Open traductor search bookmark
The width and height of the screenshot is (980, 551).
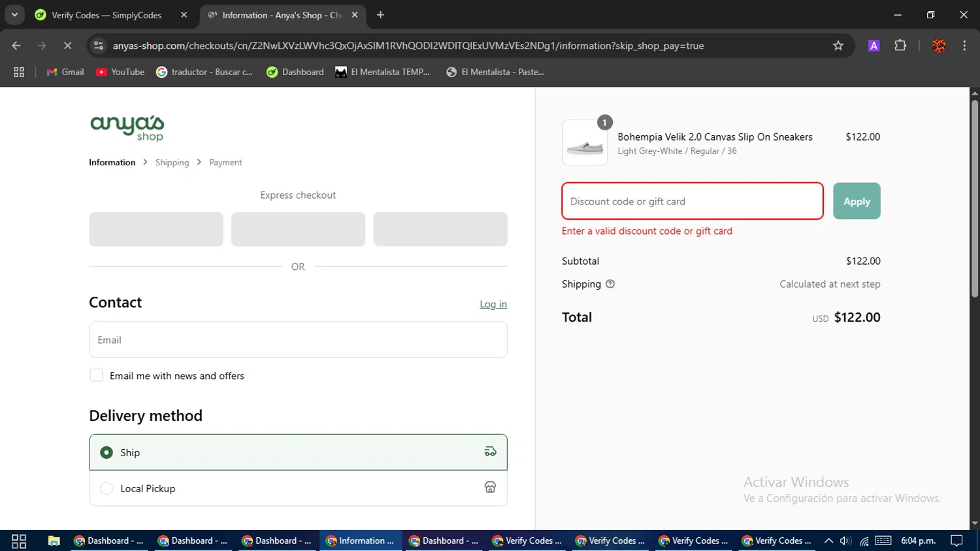point(204,72)
